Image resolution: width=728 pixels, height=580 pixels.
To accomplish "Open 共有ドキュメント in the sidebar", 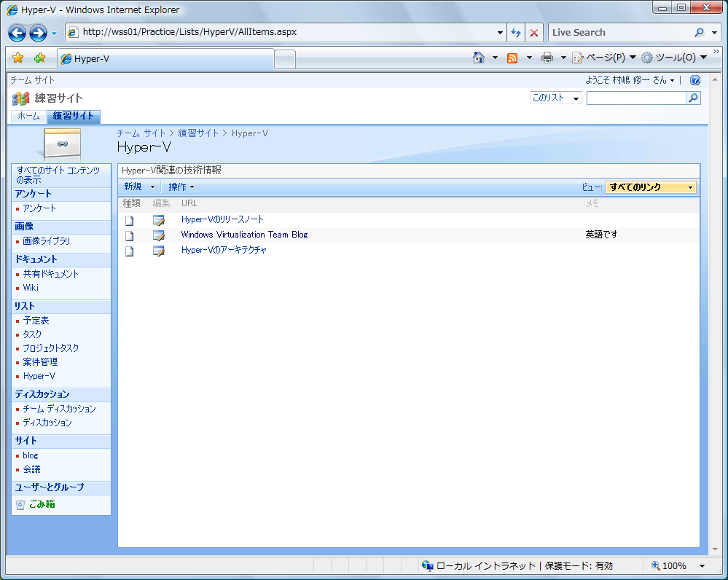I will pyautogui.click(x=50, y=274).
